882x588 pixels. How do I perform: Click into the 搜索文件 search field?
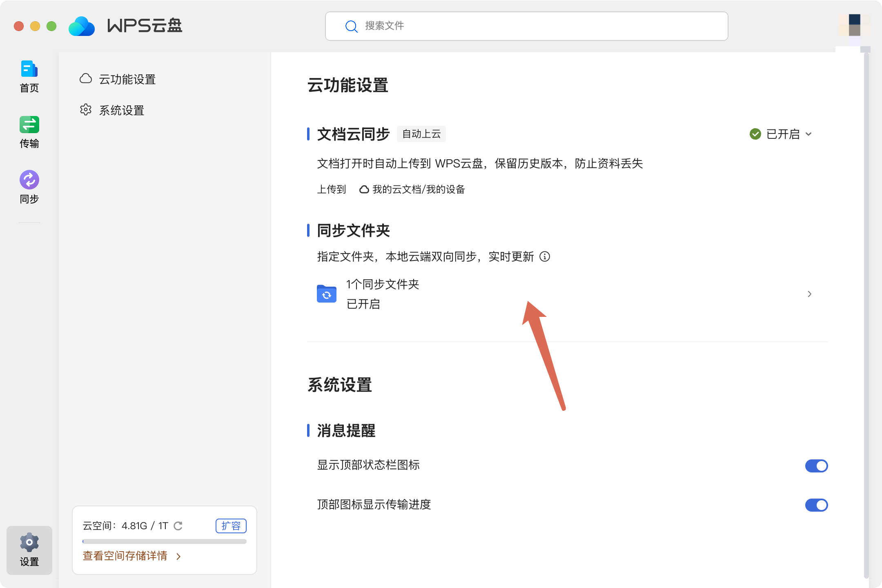click(x=527, y=26)
